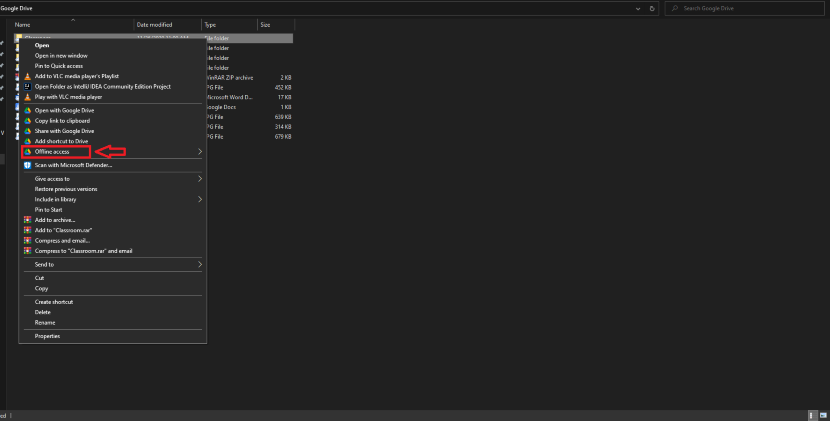Click Google Drive in the address bar
This screenshot has height=421, width=830.
(16, 8)
